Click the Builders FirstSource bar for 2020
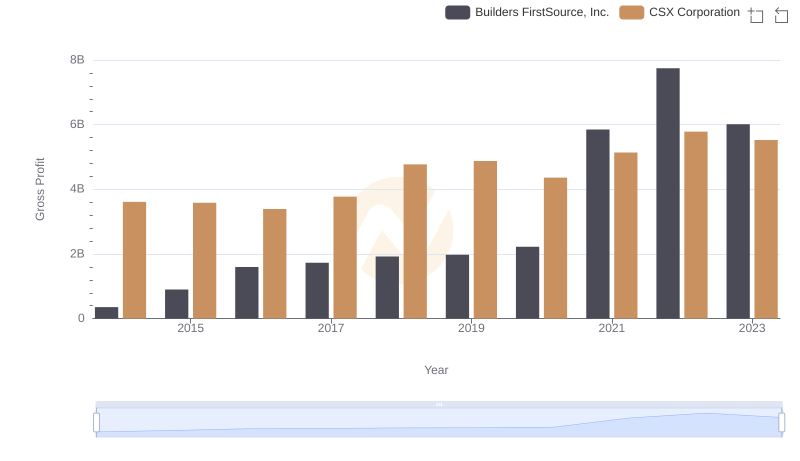 tap(527, 283)
